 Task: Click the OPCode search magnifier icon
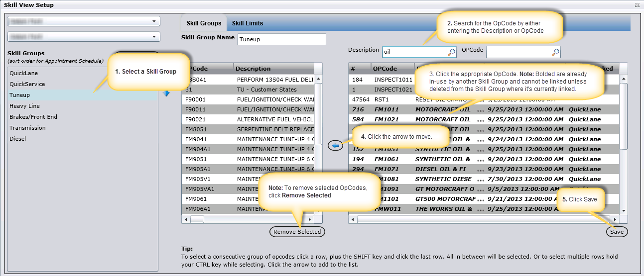(x=555, y=52)
